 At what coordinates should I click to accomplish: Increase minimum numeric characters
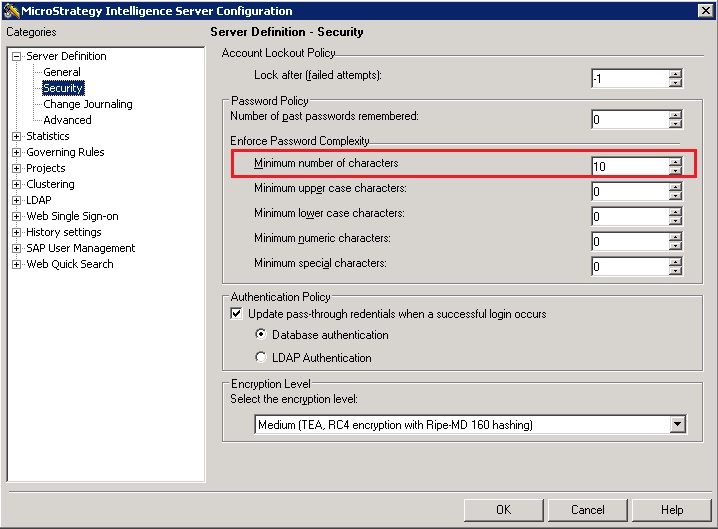[x=675, y=237]
